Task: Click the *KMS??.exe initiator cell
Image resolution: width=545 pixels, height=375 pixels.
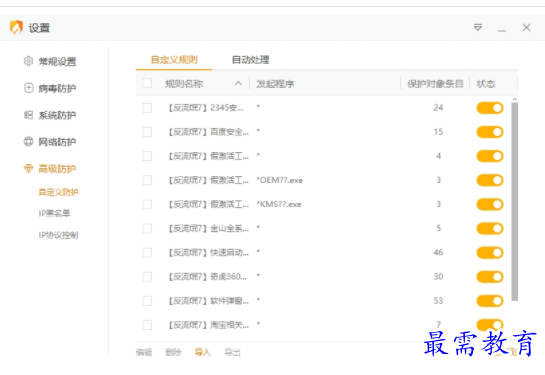Action: 279,204
